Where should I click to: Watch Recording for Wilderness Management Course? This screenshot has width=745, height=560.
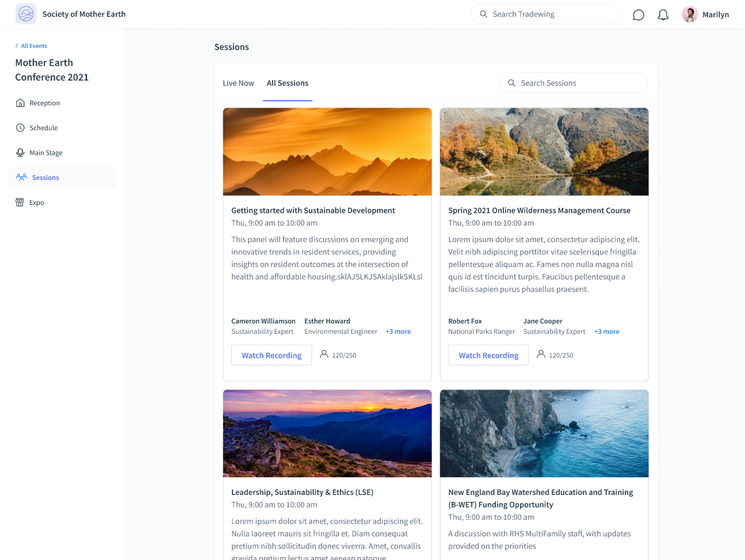(488, 355)
